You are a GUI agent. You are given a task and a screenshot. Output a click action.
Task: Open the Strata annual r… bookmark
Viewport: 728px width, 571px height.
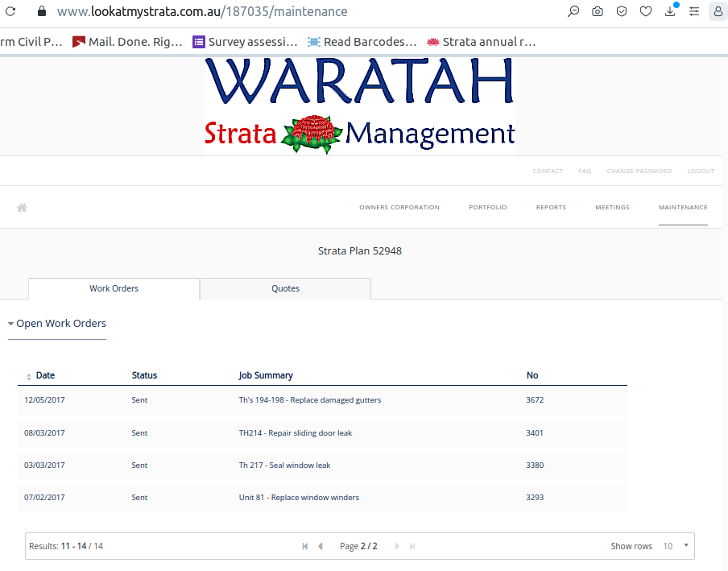(x=482, y=42)
